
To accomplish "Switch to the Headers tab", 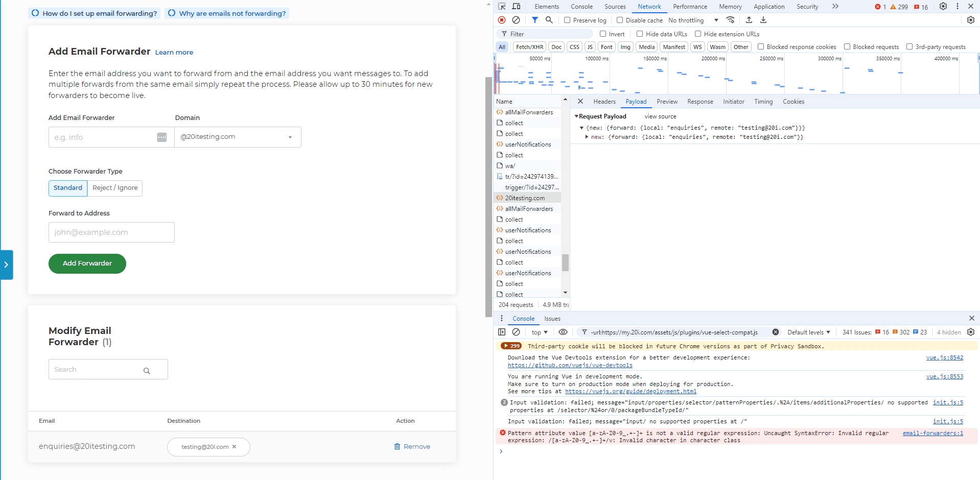I will [604, 102].
